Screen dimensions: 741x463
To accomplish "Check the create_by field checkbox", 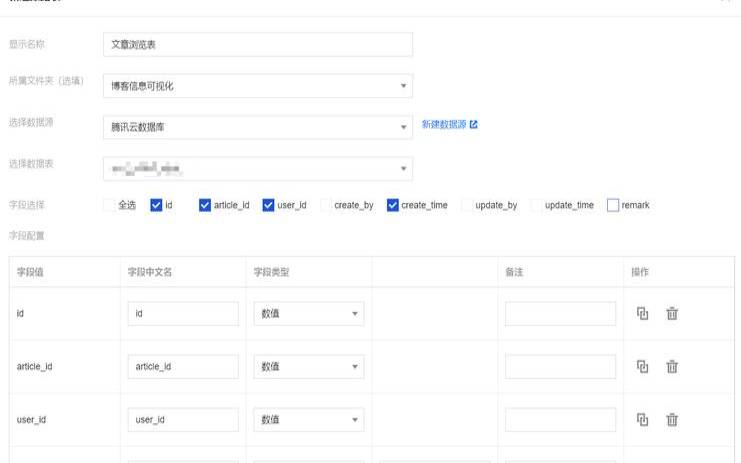I will pyautogui.click(x=326, y=205).
